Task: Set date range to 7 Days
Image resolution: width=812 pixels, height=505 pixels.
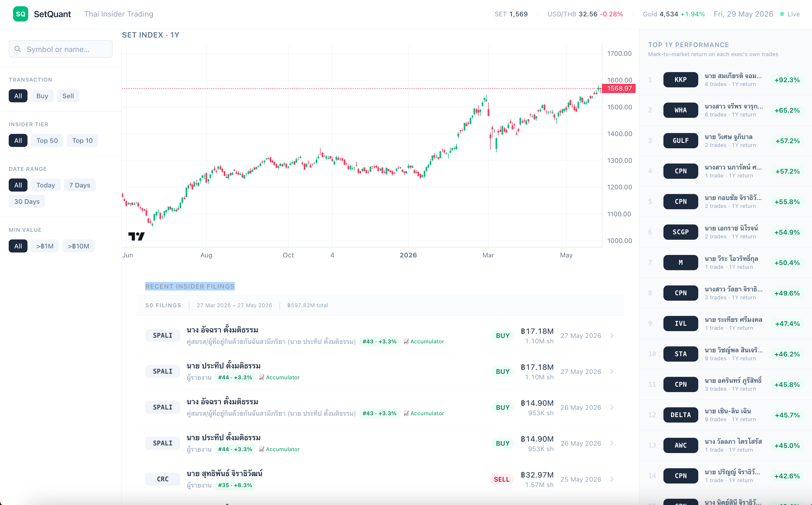Action: (80, 185)
